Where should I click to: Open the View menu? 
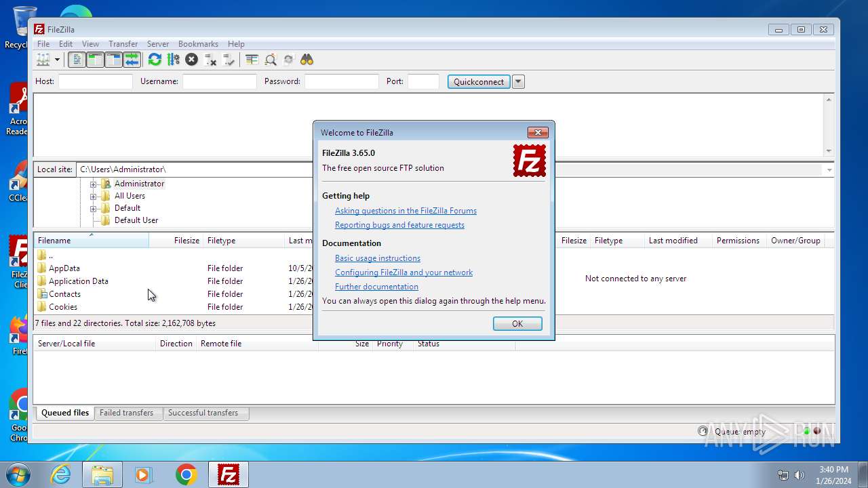point(91,44)
